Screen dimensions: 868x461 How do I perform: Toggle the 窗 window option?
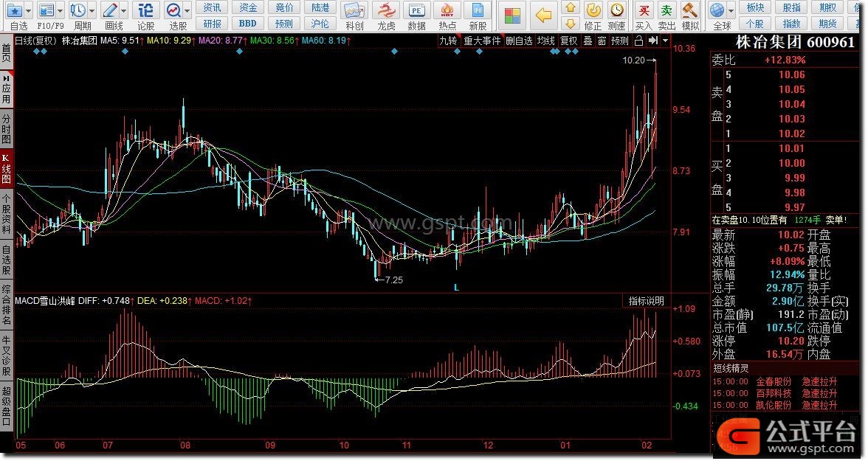pos(602,41)
